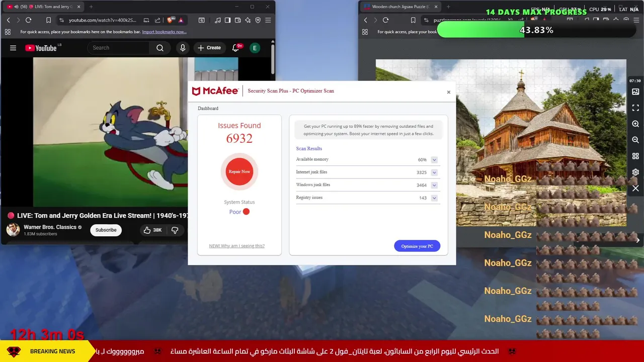Click Warner Bros. Classics channel name

pyautogui.click(x=50, y=227)
